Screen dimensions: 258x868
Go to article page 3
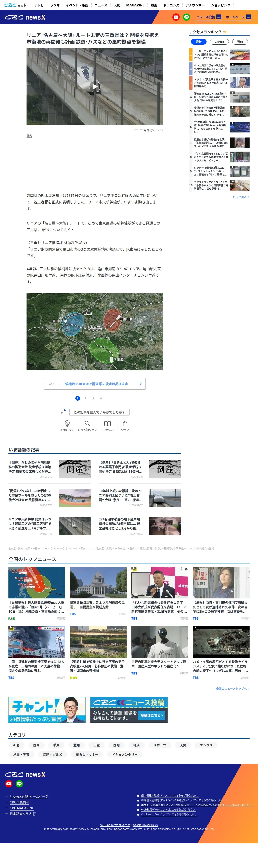click(x=93, y=398)
